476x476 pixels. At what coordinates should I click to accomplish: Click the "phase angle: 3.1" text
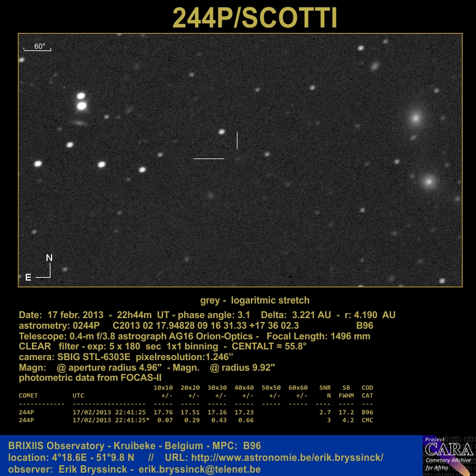(x=214, y=315)
